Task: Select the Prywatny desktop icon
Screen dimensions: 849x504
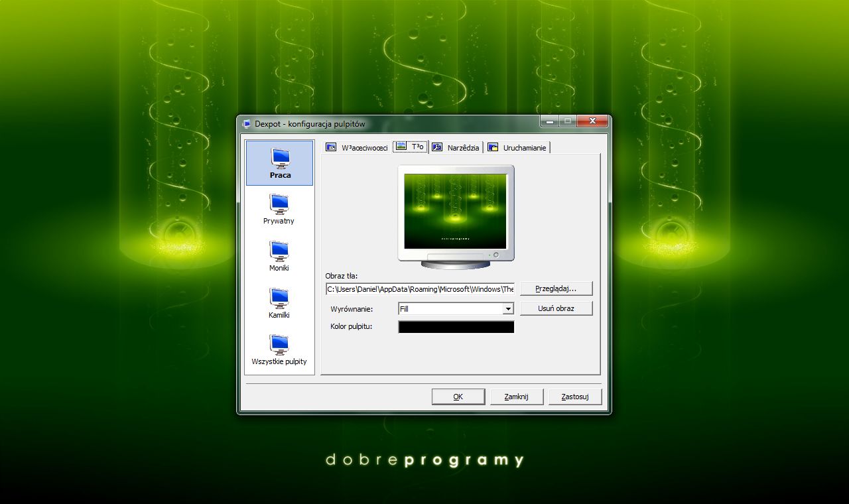Action: point(279,209)
